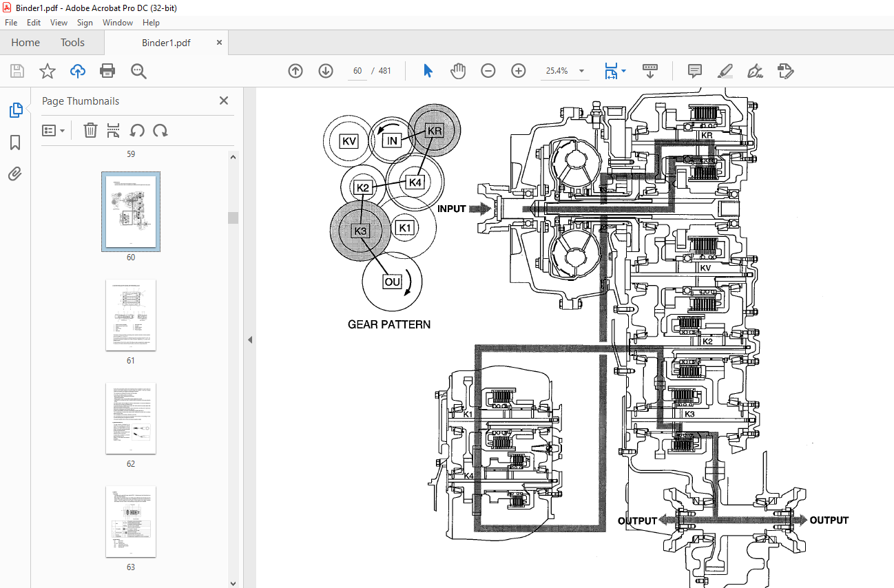Select the arrow selection tool

(x=428, y=71)
